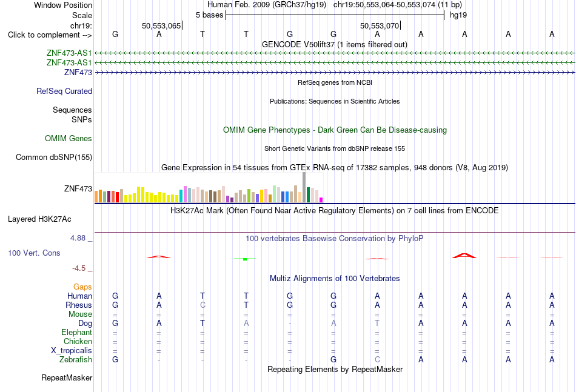Open the H3K27Ac Mark ENCODE track title
Screen dimensions: 576x392
click(335, 211)
